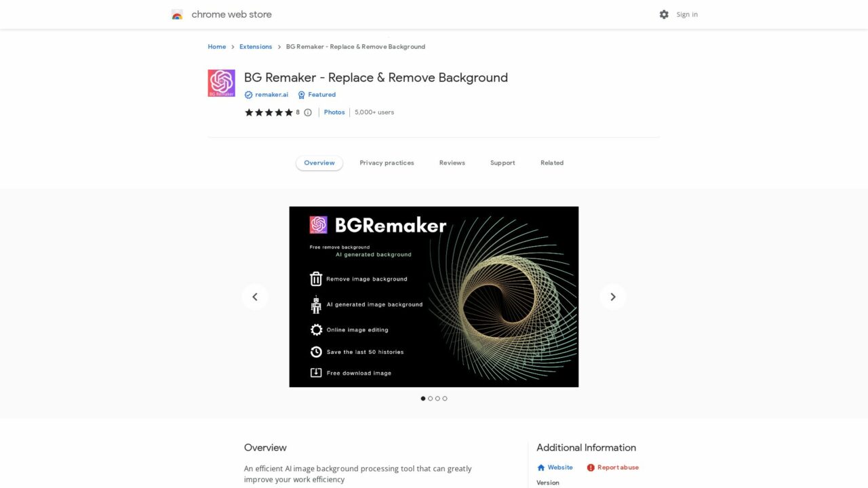This screenshot has height=488, width=868.
Task: Click the five-star rating display
Action: point(269,112)
